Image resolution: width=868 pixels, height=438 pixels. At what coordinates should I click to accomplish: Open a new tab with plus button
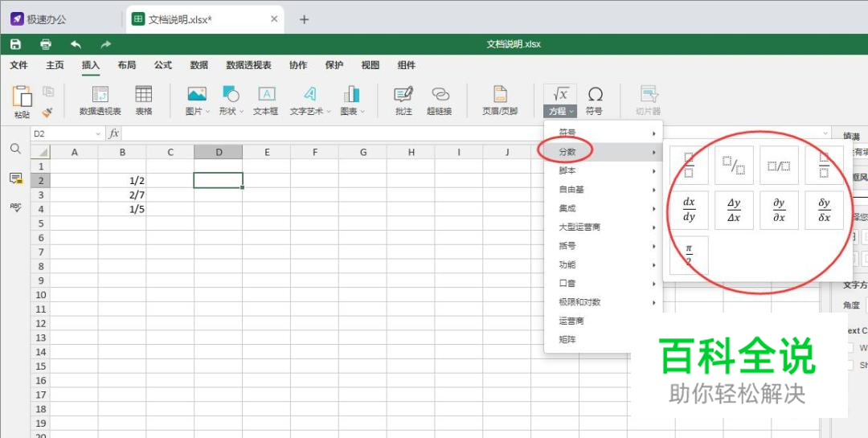click(304, 19)
